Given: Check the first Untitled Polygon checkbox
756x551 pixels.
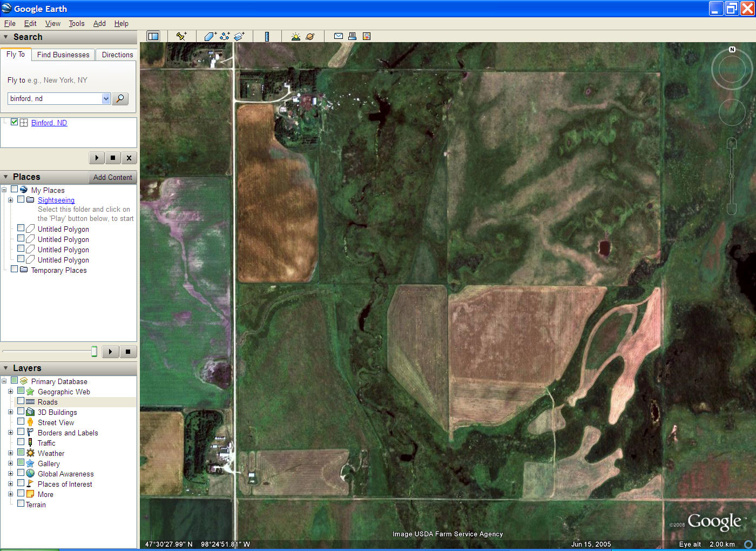Looking at the screenshot, I should 21,229.
